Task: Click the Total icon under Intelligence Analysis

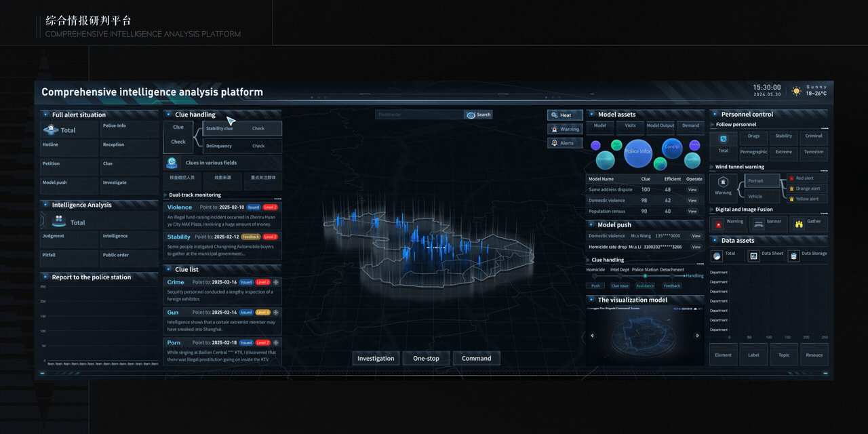Action: tap(59, 221)
